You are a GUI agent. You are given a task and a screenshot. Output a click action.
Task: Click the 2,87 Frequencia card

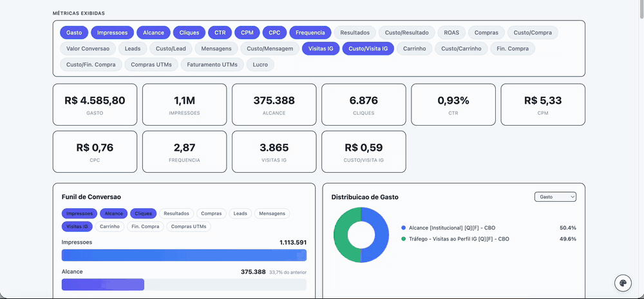click(184, 151)
